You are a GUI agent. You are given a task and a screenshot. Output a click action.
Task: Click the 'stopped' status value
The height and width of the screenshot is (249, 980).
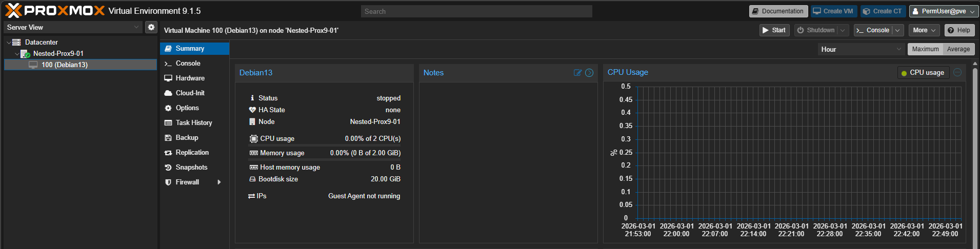pos(389,98)
